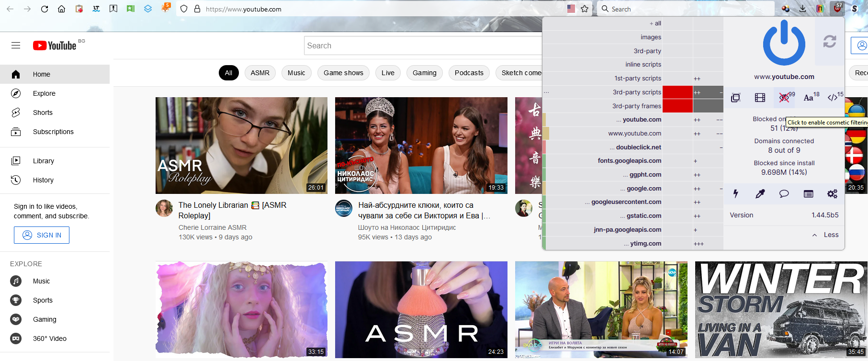Open Explore in the YouTube sidebar
The height and width of the screenshot is (361, 868).
tap(55, 93)
